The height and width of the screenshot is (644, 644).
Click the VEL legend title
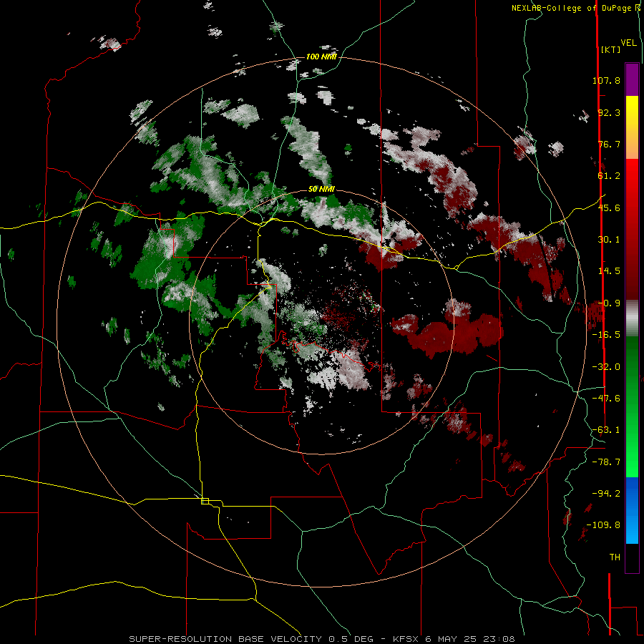(628, 43)
